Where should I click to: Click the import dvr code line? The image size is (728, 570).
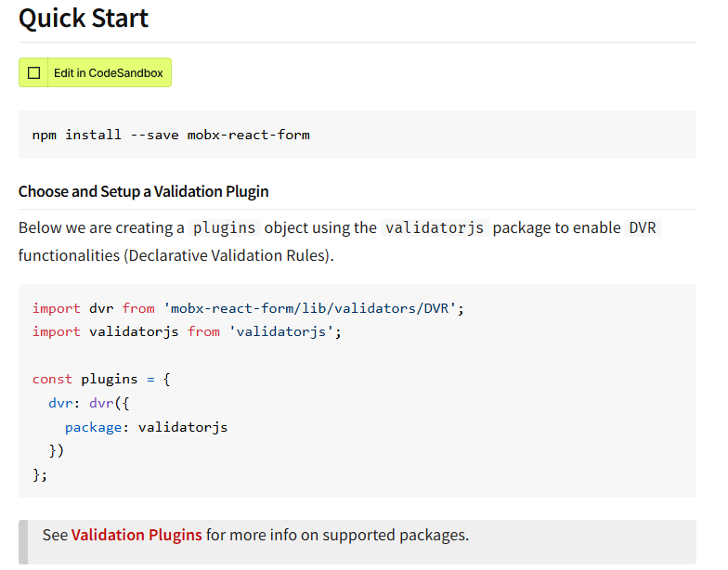[248, 308]
